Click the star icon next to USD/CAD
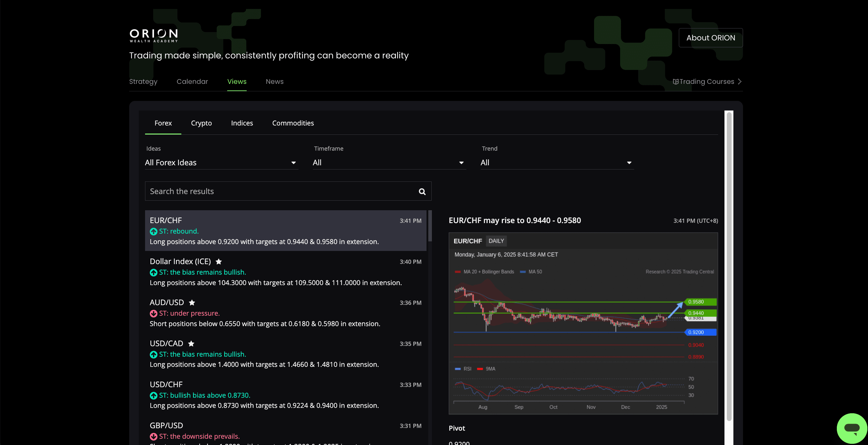Image resolution: width=868 pixels, height=445 pixels. 191,344
